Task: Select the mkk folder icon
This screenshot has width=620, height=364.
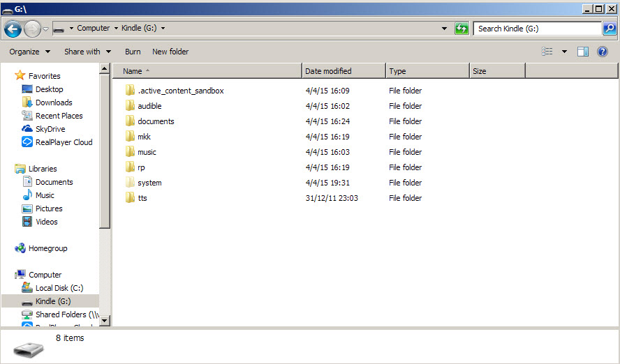Action: coord(130,137)
